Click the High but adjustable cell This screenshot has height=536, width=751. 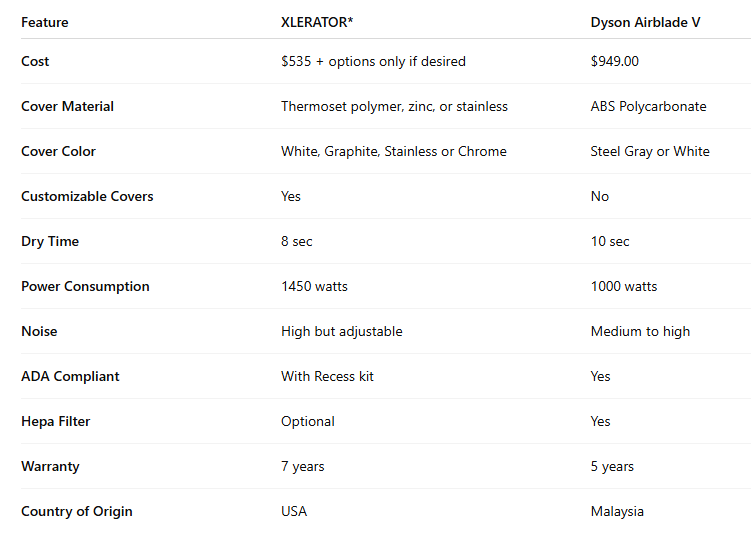coord(341,331)
